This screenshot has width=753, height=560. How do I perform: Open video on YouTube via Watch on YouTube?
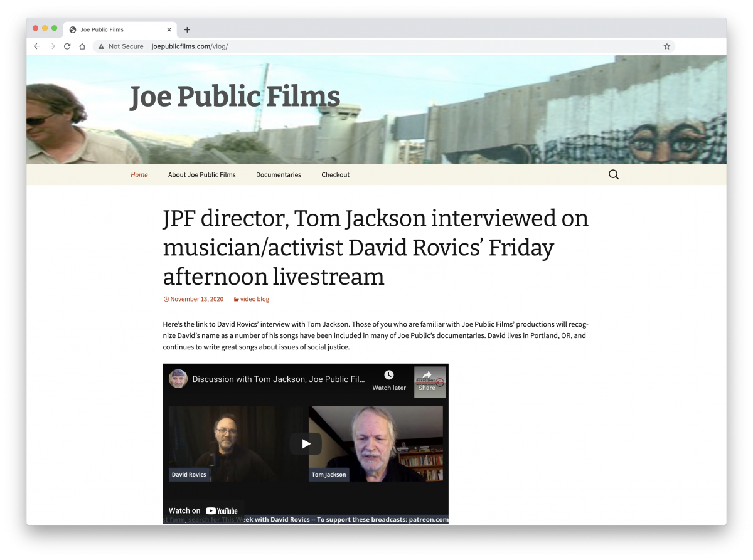tap(203, 510)
